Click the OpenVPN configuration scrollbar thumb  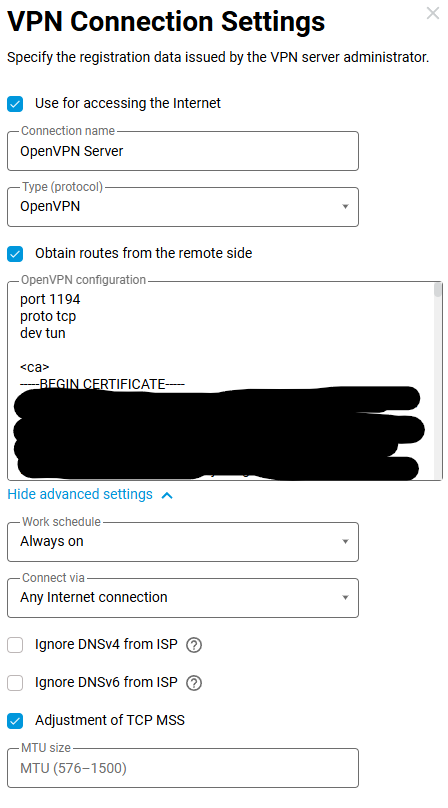coord(438,290)
